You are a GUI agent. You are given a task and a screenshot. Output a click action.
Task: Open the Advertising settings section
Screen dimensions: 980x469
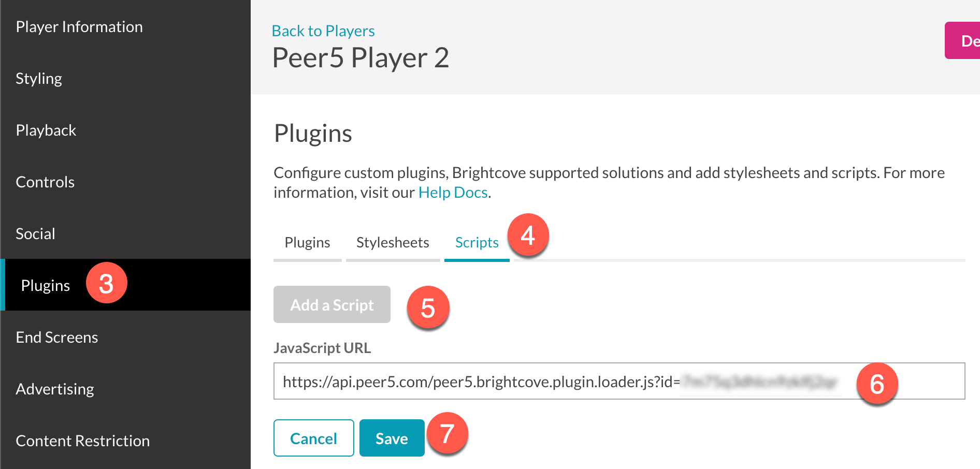point(54,389)
